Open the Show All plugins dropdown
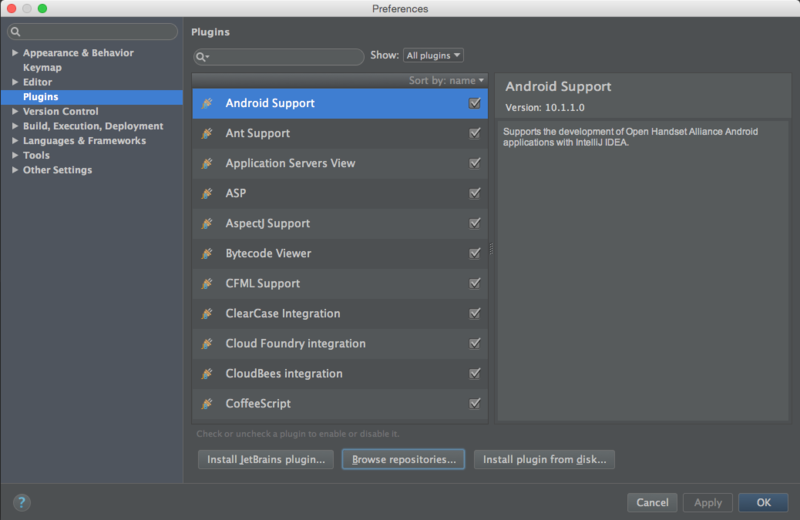This screenshot has height=520, width=800. pyautogui.click(x=433, y=55)
